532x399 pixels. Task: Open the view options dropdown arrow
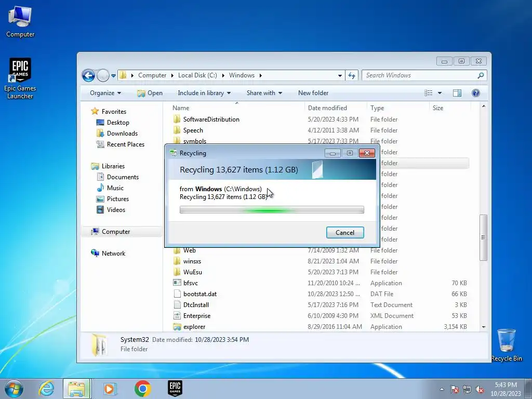(x=440, y=93)
